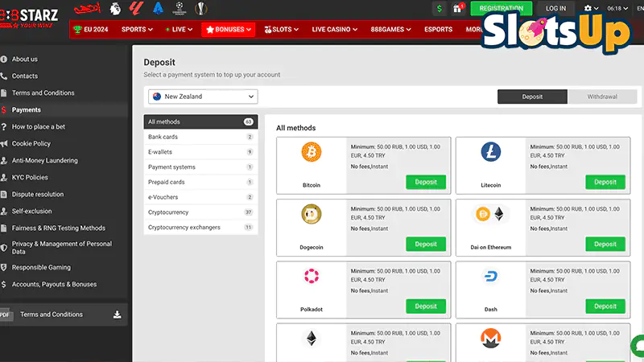Click the green dollar payments icon
The width and height of the screenshot is (644, 362).
(x=440, y=8)
